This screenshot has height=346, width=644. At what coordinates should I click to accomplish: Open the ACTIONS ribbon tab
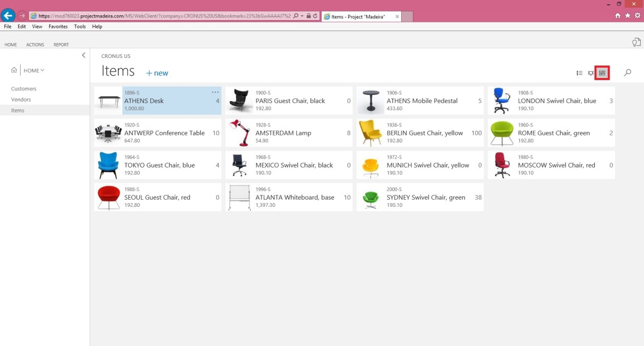coord(35,45)
